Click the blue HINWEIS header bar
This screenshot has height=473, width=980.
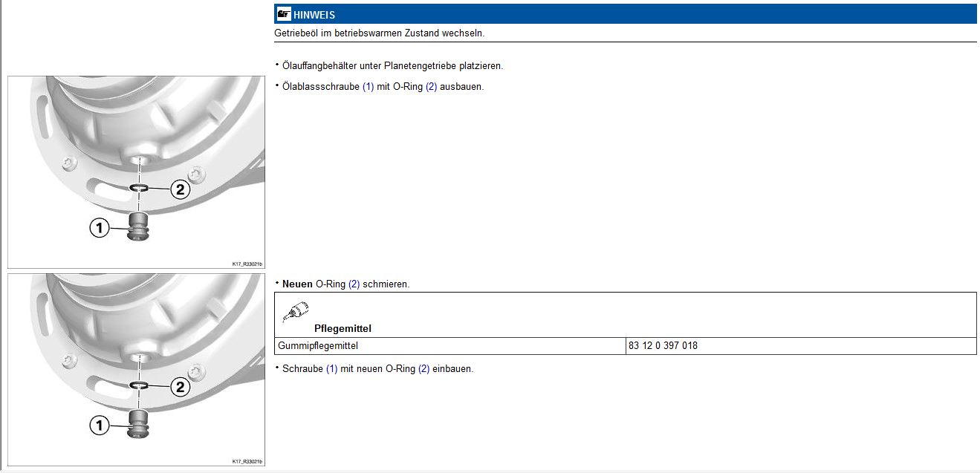point(624,14)
